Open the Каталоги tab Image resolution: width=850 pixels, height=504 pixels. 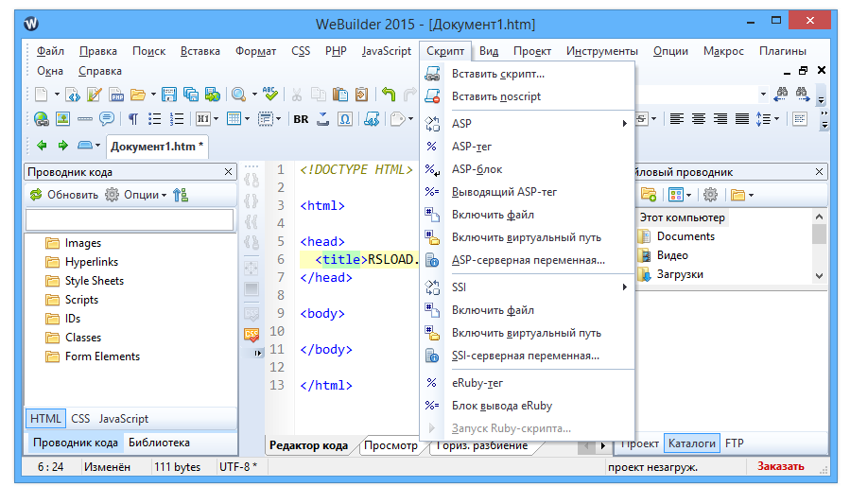pos(692,443)
